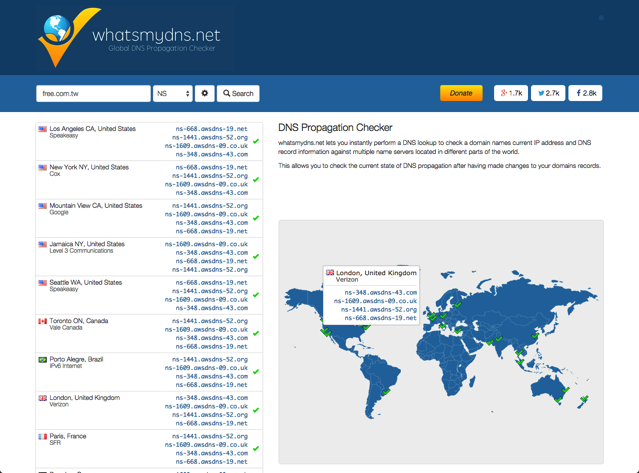Click the UK flag in the map tooltip

point(330,273)
